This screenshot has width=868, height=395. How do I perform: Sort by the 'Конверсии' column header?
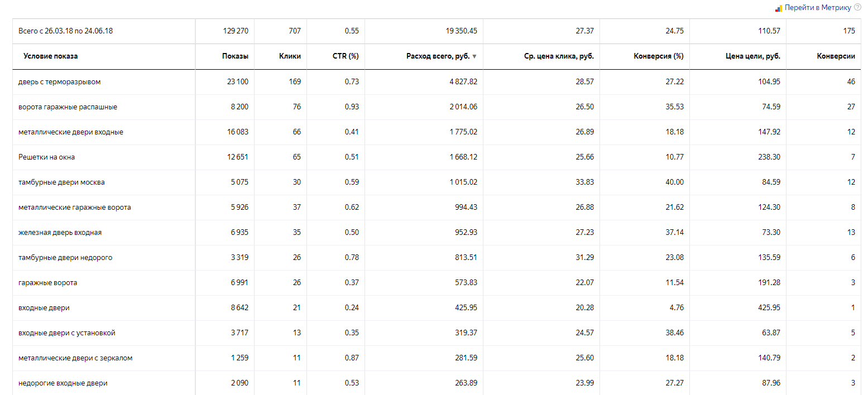836,56
